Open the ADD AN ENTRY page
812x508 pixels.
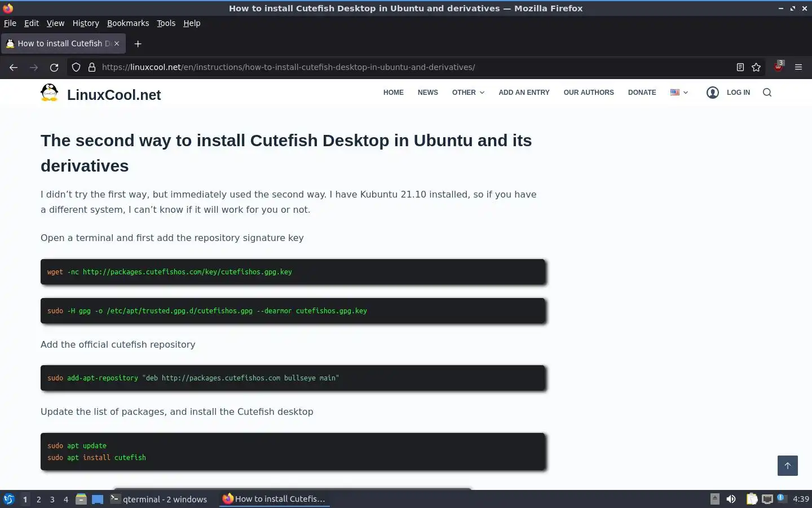(524, 93)
